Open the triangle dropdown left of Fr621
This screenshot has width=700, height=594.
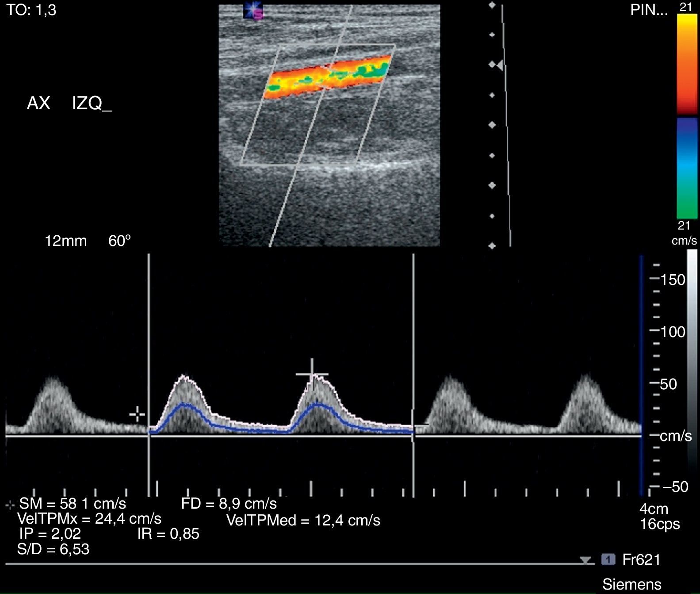tap(585, 560)
